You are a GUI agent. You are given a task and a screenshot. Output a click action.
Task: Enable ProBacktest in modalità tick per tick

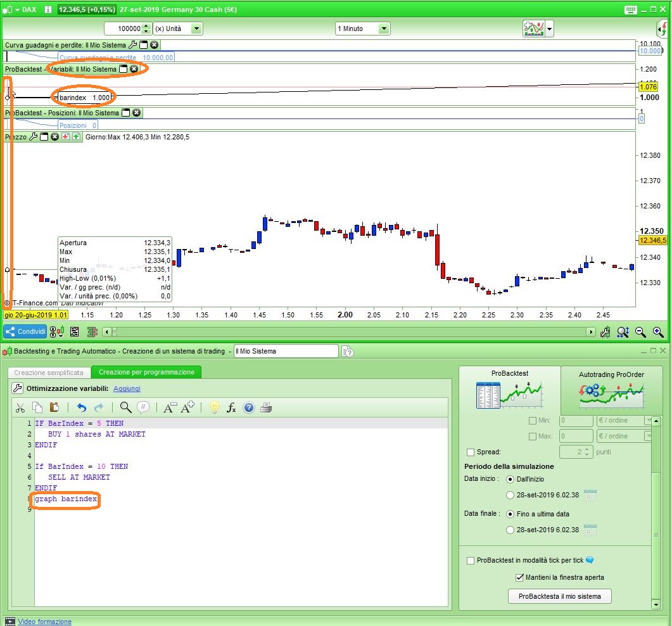tap(471, 561)
